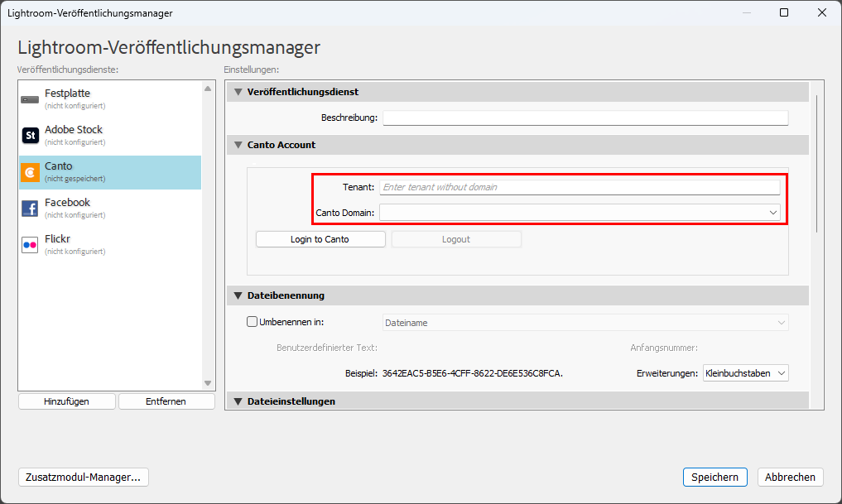Screen dimensions: 842x504
Task: Click the Facebook logo icon
Action: [x=30, y=209]
